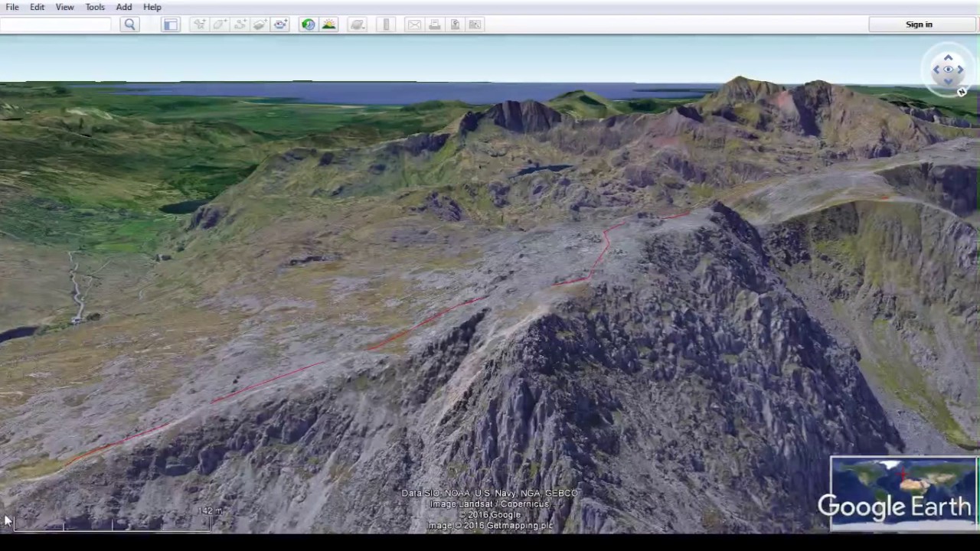
Task: Click the look-down arrow on the compass
Action: (x=948, y=81)
